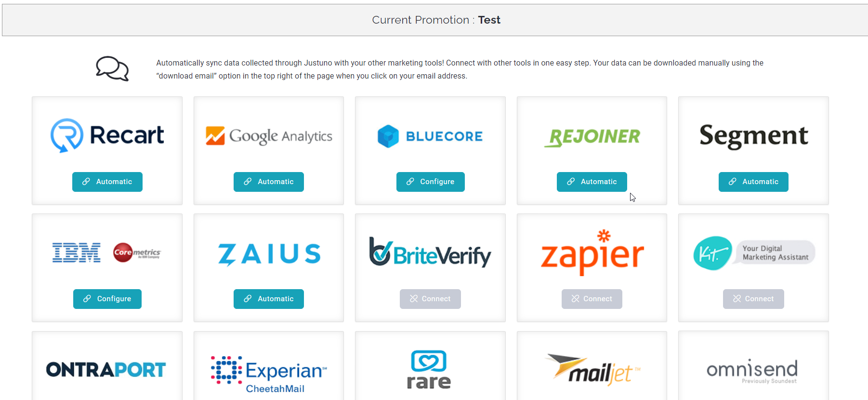Screen dimensions: 868x400
Task: Click the Bluecore logo
Action: (430, 136)
